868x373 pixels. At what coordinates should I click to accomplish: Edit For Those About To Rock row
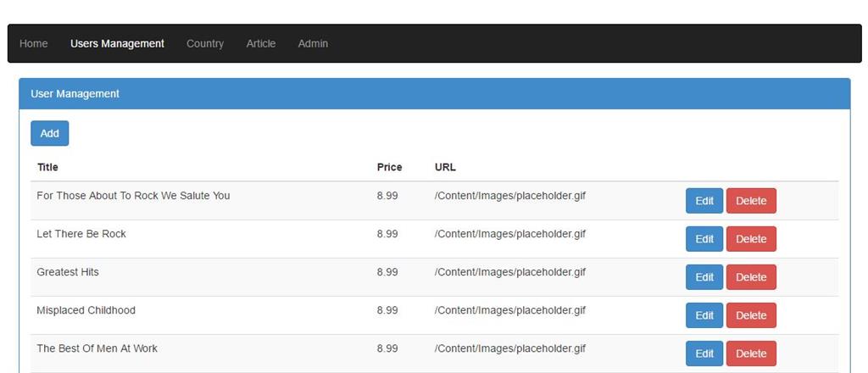tap(704, 201)
